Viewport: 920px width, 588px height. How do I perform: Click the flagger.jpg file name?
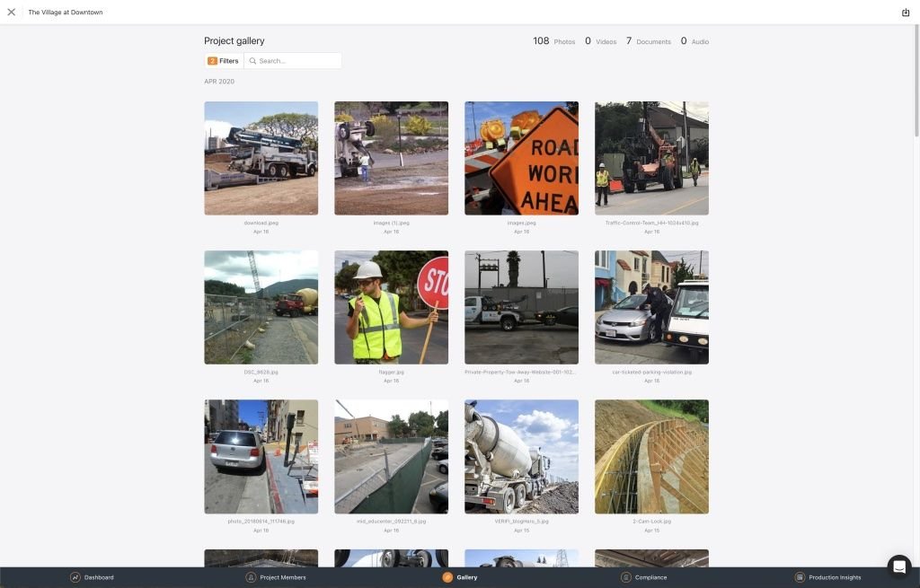392,372
